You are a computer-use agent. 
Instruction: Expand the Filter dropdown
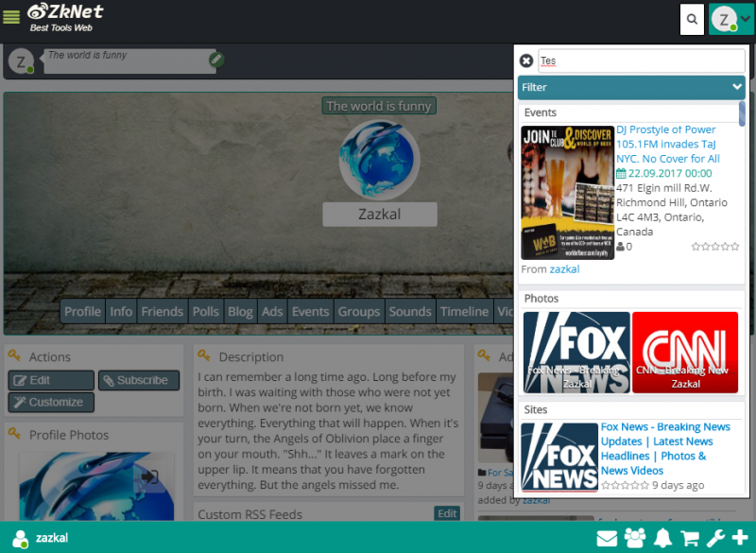[x=631, y=87]
